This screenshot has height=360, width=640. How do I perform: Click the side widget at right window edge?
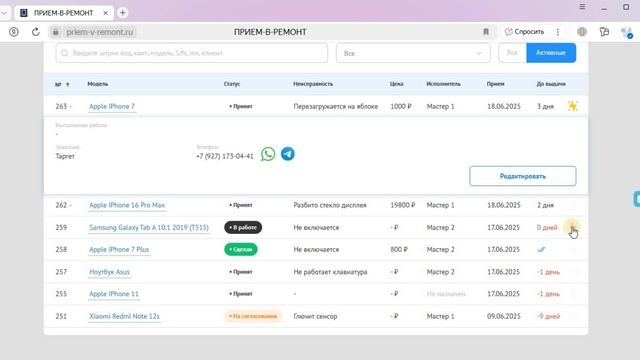(x=636, y=199)
